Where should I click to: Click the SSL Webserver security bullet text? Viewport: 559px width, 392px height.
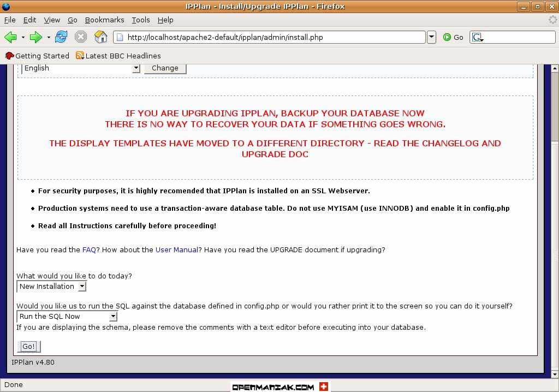click(204, 191)
